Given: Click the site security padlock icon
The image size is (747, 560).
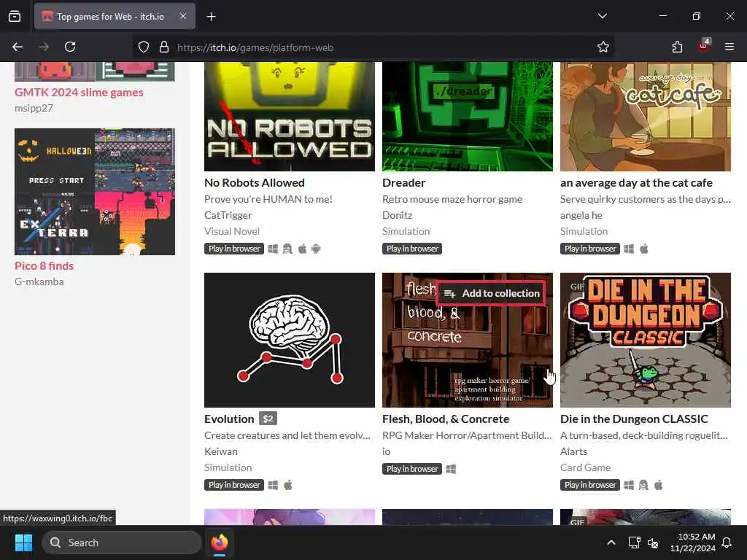Looking at the screenshot, I should point(164,47).
